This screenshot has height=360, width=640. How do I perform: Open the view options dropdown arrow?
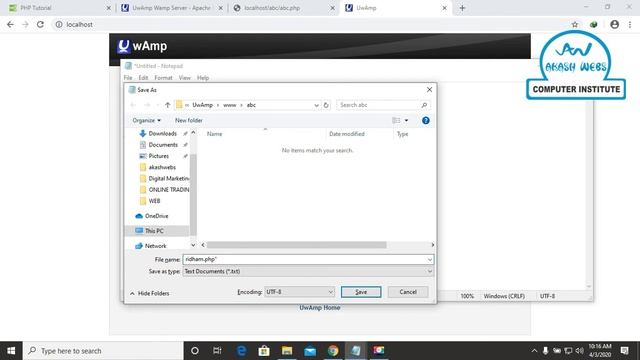[x=406, y=120]
